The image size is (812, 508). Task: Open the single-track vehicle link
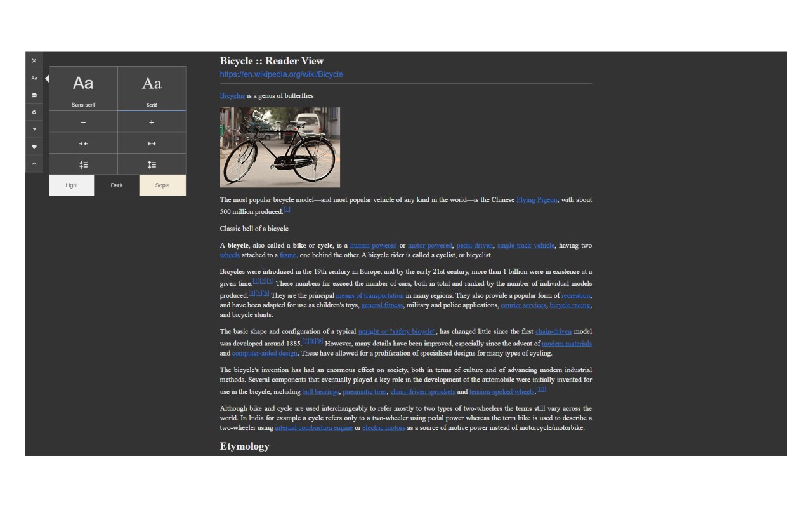(x=526, y=246)
